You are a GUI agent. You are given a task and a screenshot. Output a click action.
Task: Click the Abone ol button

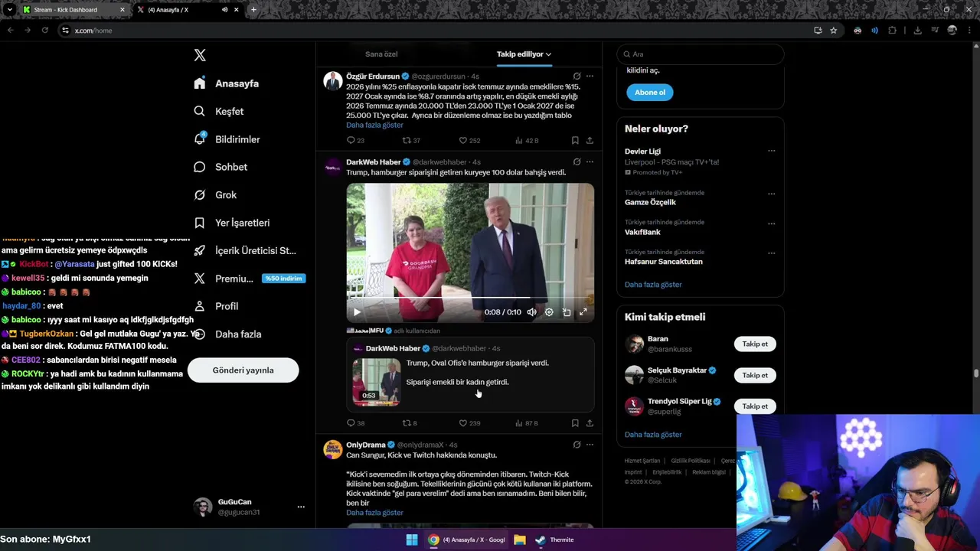(650, 93)
